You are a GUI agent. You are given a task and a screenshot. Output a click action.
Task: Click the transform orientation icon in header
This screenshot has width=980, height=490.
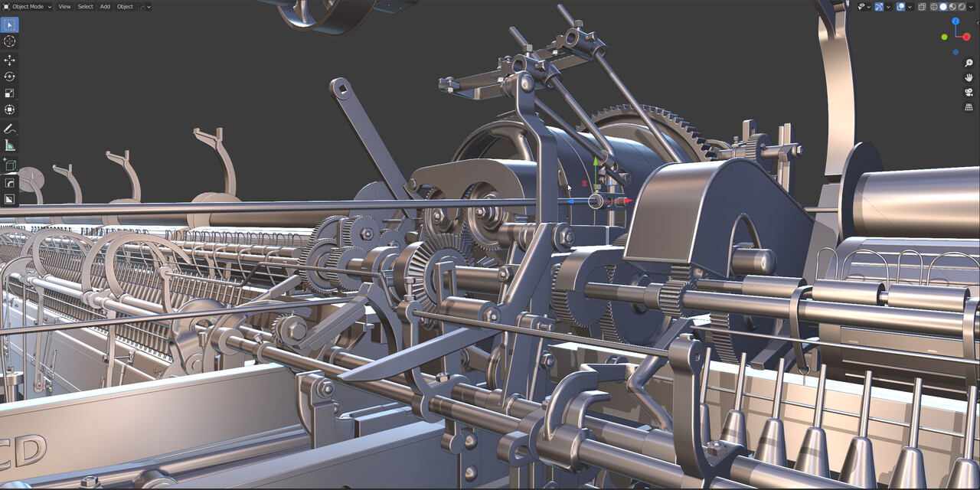pyautogui.click(x=142, y=6)
